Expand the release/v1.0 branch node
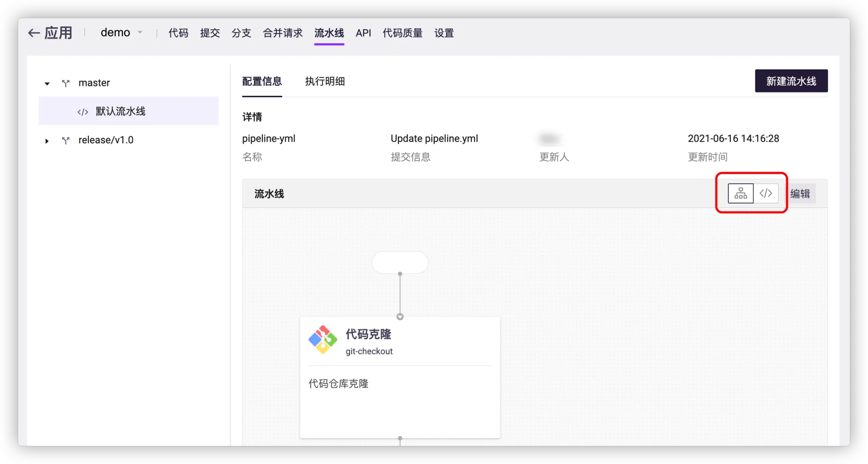This screenshot has height=464, width=868. pyautogui.click(x=47, y=141)
